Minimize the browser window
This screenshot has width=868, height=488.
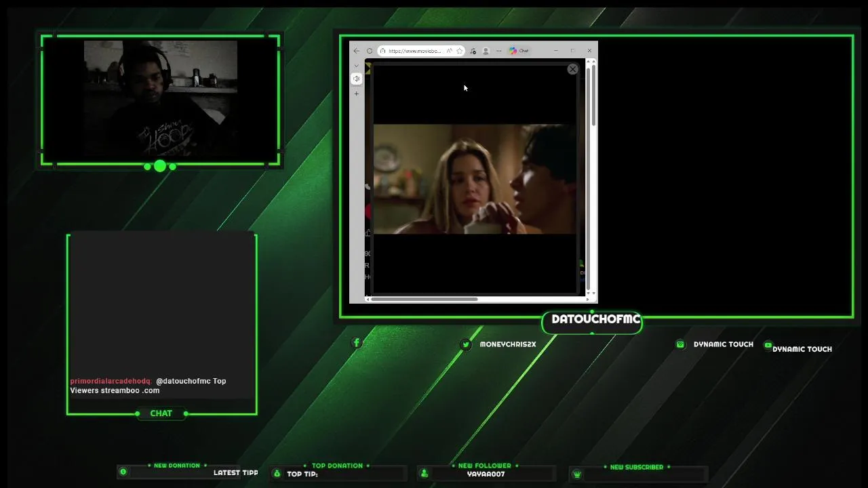(x=555, y=51)
